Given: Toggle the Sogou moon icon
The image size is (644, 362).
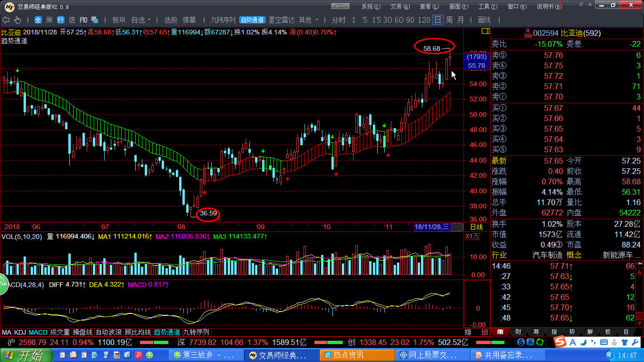Looking at the screenshot, I should click(x=584, y=342).
